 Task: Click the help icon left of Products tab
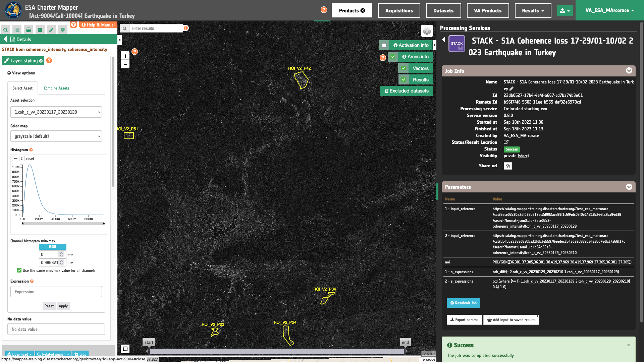[x=324, y=10]
